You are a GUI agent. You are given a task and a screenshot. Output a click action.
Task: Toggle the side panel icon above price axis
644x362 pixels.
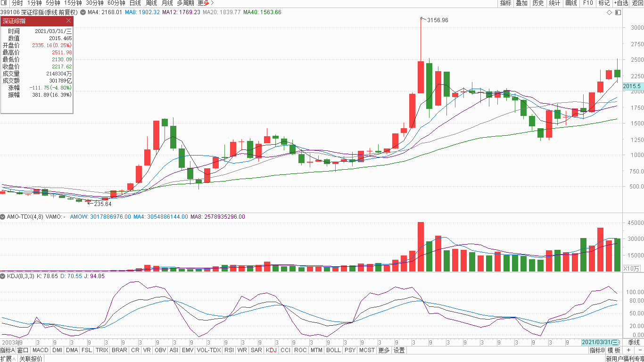(x=618, y=12)
